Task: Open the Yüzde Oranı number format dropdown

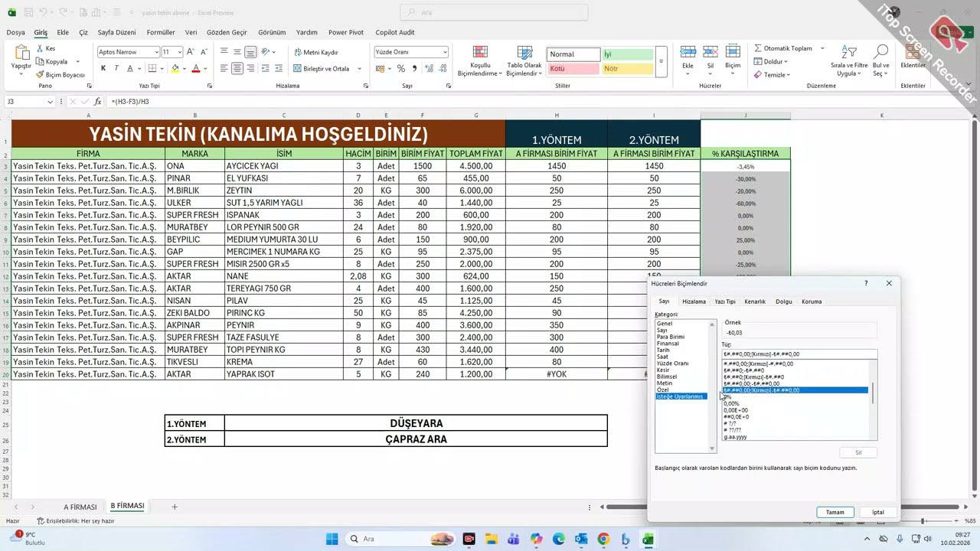Action: [444, 52]
